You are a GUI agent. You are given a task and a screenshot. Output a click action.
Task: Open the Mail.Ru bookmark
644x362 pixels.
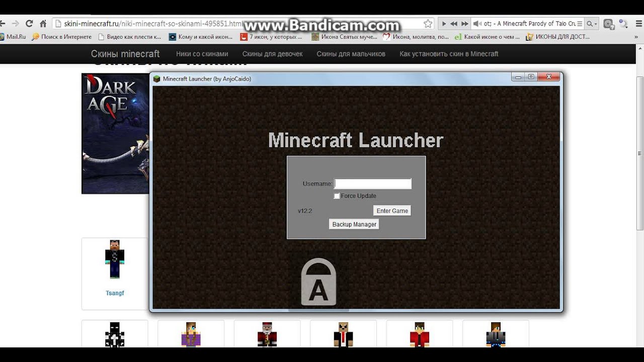[x=13, y=37]
